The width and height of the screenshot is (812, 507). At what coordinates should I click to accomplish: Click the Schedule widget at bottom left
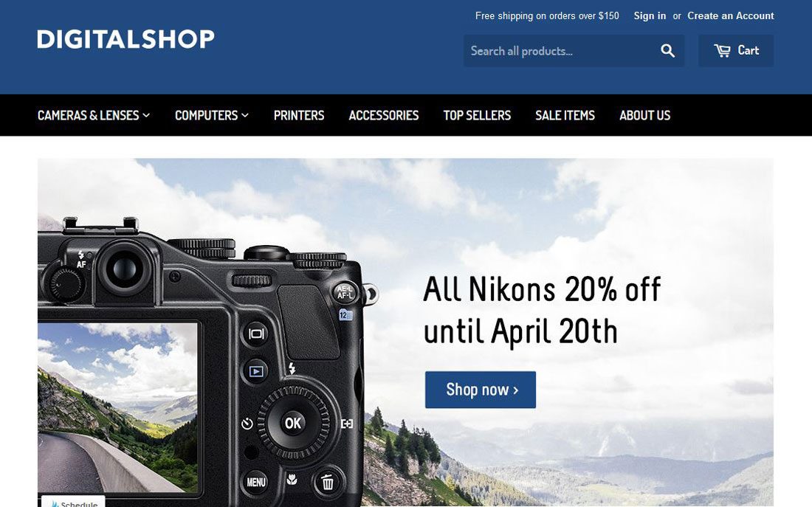tap(73, 501)
